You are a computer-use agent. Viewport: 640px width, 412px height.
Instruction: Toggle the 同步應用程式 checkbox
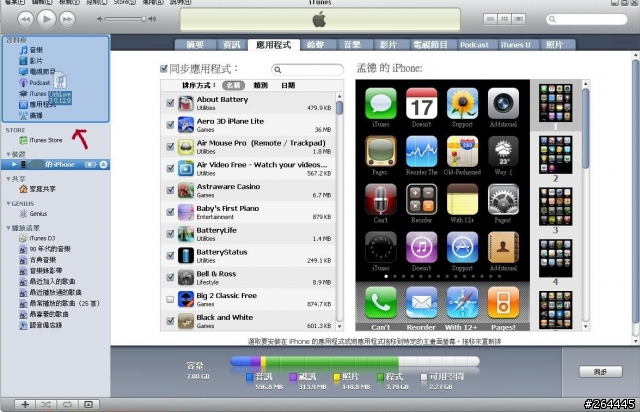click(164, 69)
